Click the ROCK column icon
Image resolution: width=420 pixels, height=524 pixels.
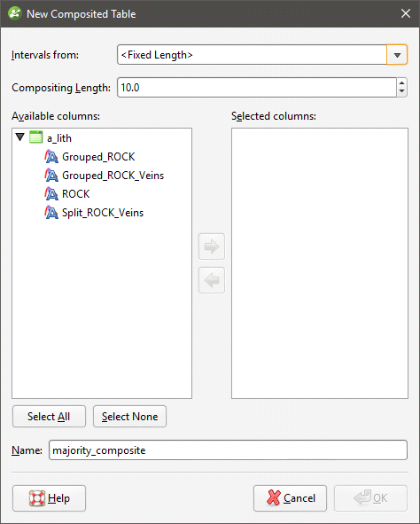coord(51,194)
